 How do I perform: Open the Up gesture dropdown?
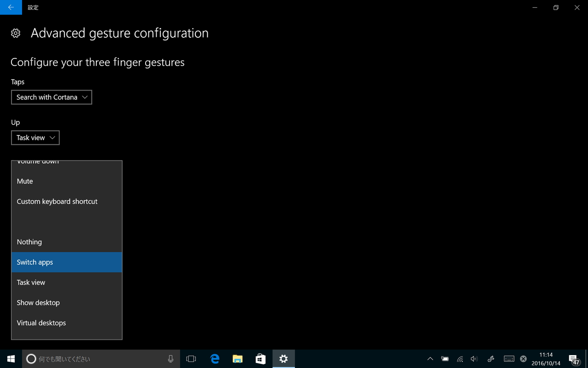(35, 138)
